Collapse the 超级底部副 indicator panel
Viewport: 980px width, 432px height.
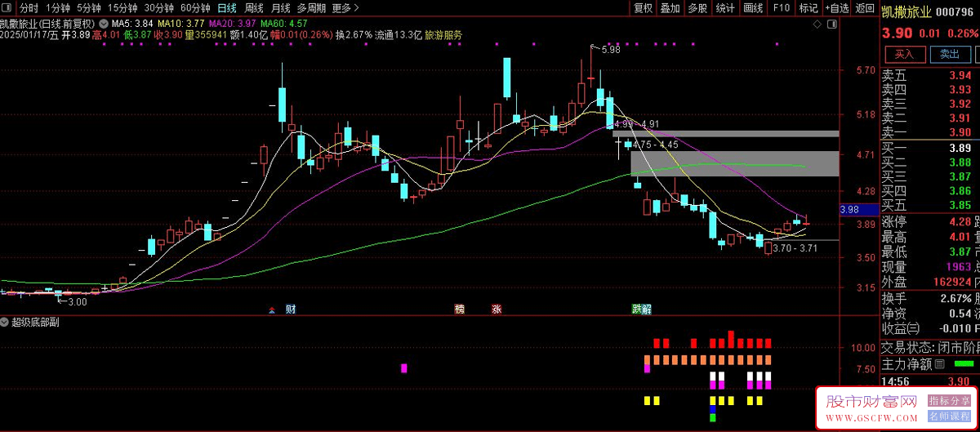click(x=5, y=323)
